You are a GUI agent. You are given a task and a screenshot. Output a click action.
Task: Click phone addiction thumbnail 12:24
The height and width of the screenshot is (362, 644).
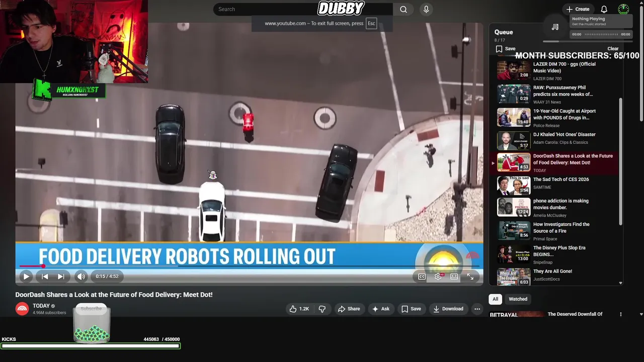click(514, 207)
